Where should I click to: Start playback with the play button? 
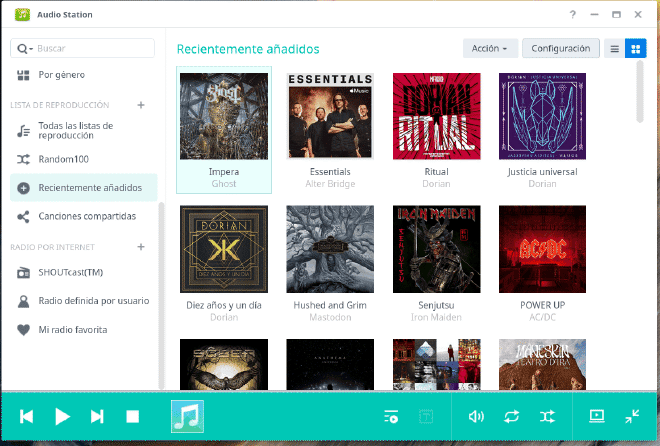tap(62, 417)
